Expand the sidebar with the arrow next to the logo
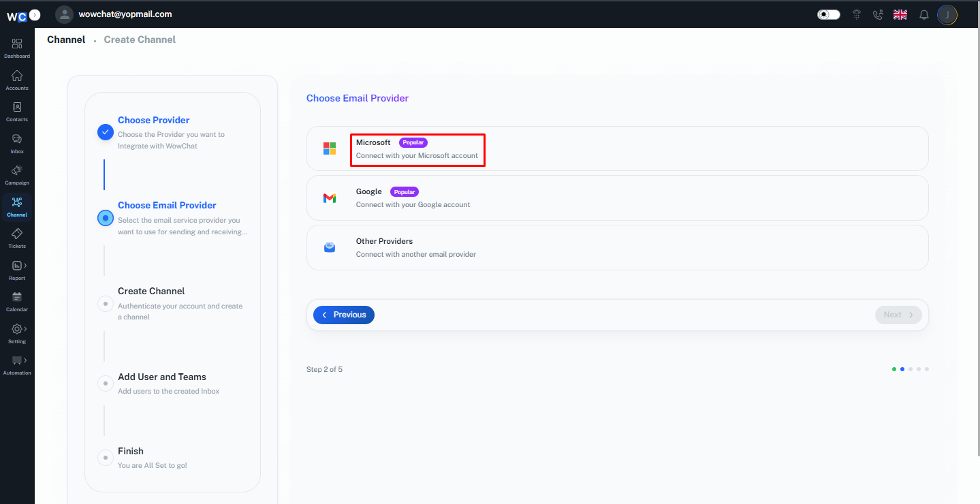The image size is (980, 504). pos(35,14)
